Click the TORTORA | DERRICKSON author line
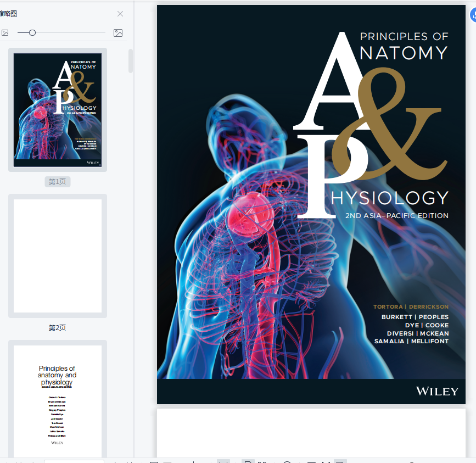Screen dimensions: 476x463 [411, 306]
